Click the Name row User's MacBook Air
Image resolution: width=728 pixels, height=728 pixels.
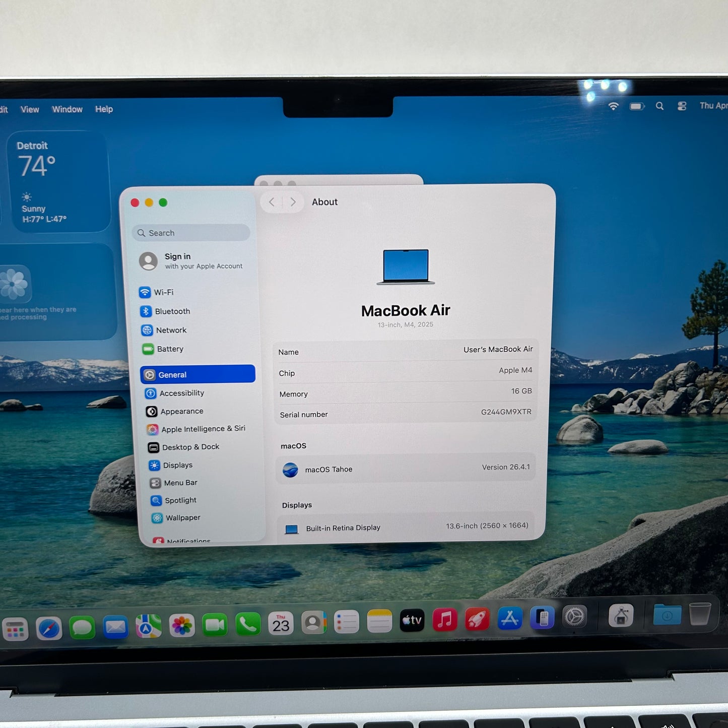point(405,351)
